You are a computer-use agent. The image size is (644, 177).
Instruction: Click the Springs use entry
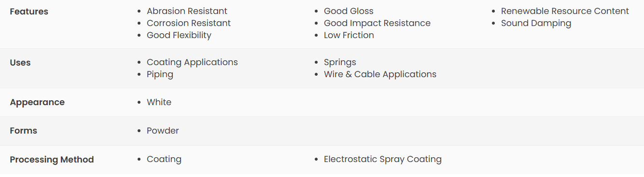point(340,62)
